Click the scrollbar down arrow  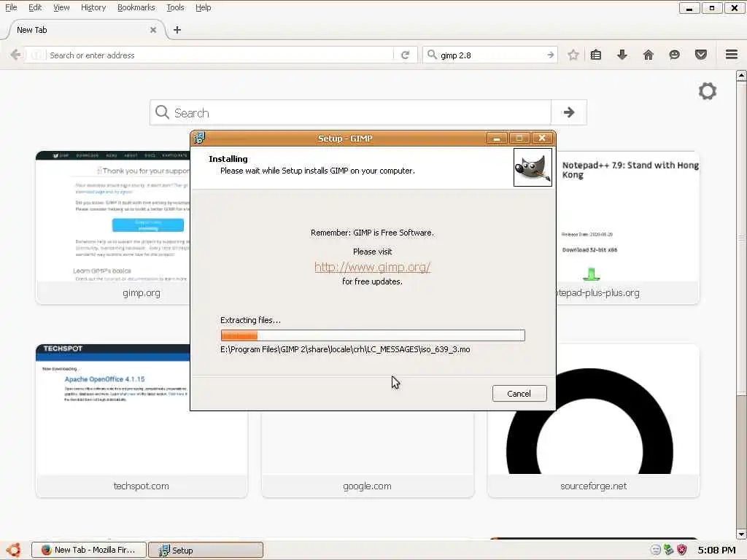(x=741, y=534)
